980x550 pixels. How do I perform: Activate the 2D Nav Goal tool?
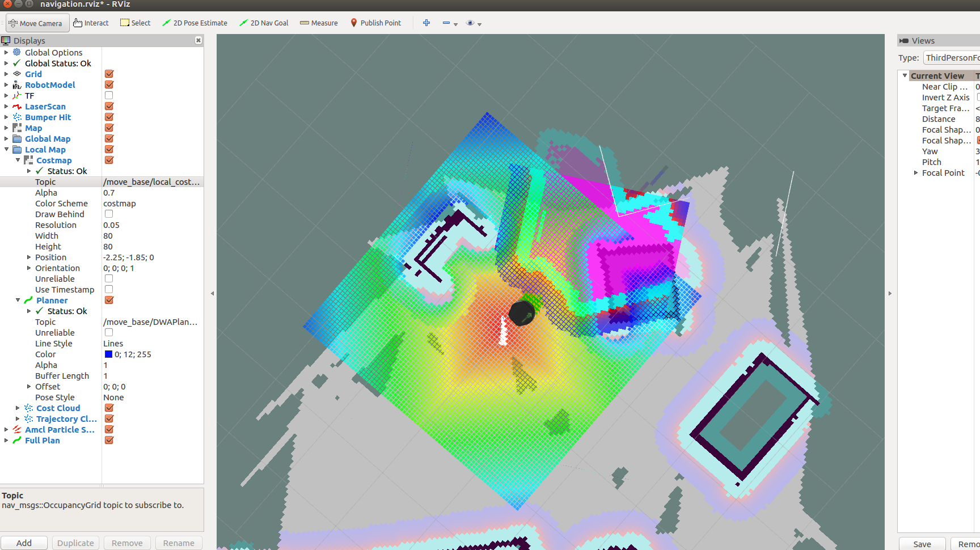[x=263, y=23]
